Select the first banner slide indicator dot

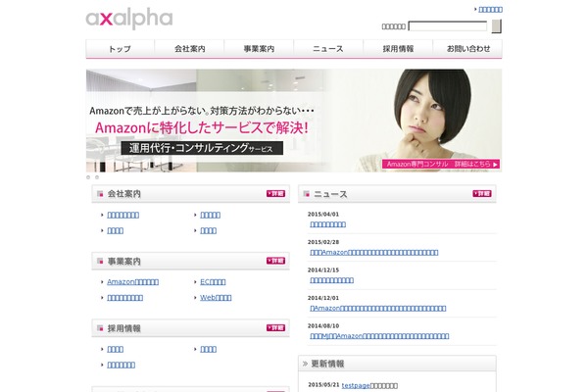pyautogui.click(x=88, y=177)
